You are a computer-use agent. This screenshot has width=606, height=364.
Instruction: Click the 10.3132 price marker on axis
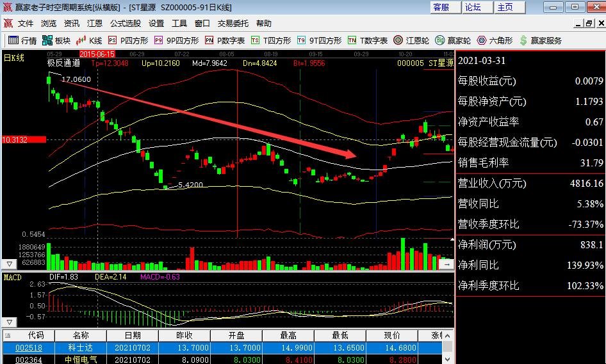click(24, 139)
